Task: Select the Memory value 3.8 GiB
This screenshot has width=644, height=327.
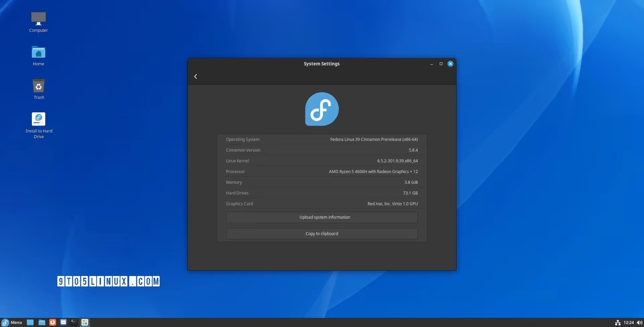Action: coord(411,183)
